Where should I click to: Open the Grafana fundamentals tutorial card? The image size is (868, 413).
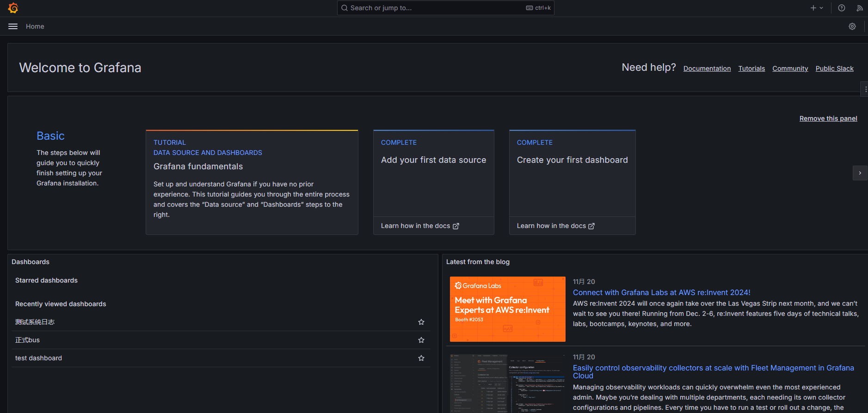coord(252,182)
